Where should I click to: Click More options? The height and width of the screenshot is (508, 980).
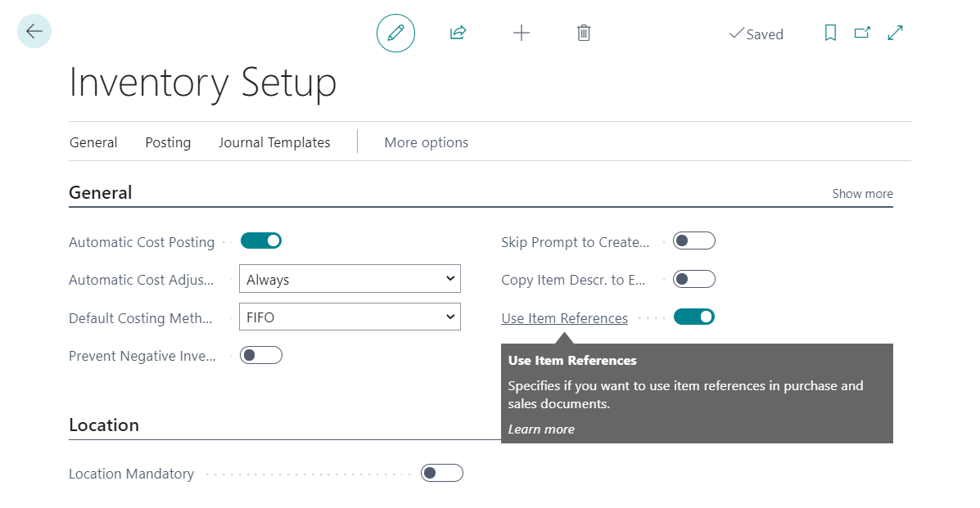click(x=427, y=142)
